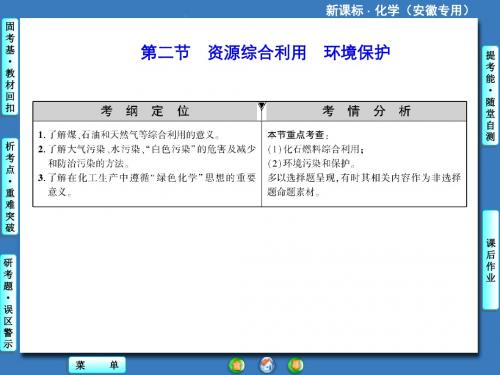Click the title 第二节 资源综合利用 环境保护
Viewport: 500px width, 375px height.
[x=265, y=53]
